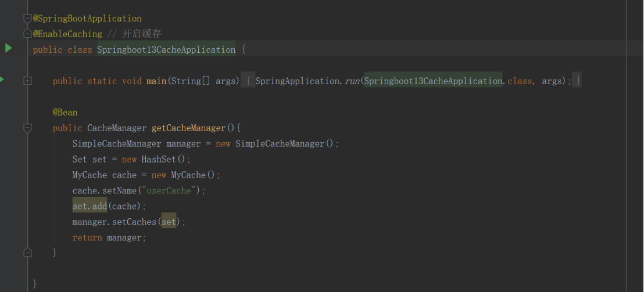
Task: Click manager.setCaches method call
Action: point(114,222)
